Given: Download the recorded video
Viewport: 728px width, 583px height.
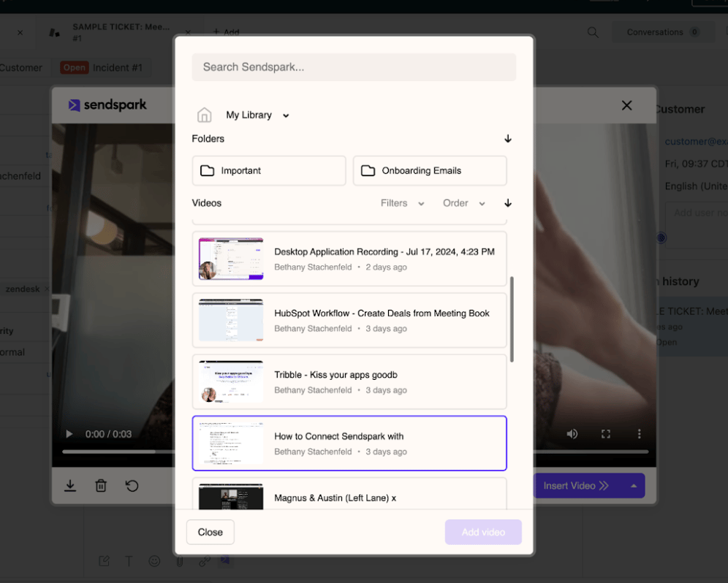Looking at the screenshot, I should click(70, 486).
